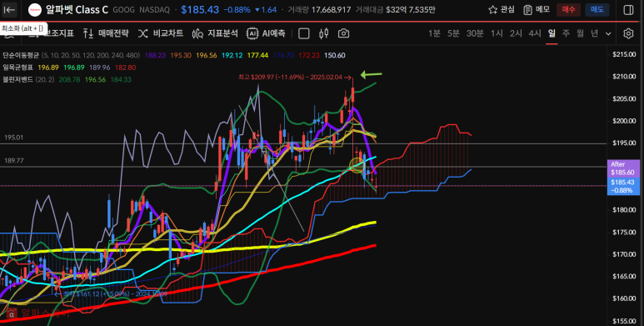The image size is (644, 326).
Task: Select the 주 weekly timeframe
Action: click(x=566, y=33)
